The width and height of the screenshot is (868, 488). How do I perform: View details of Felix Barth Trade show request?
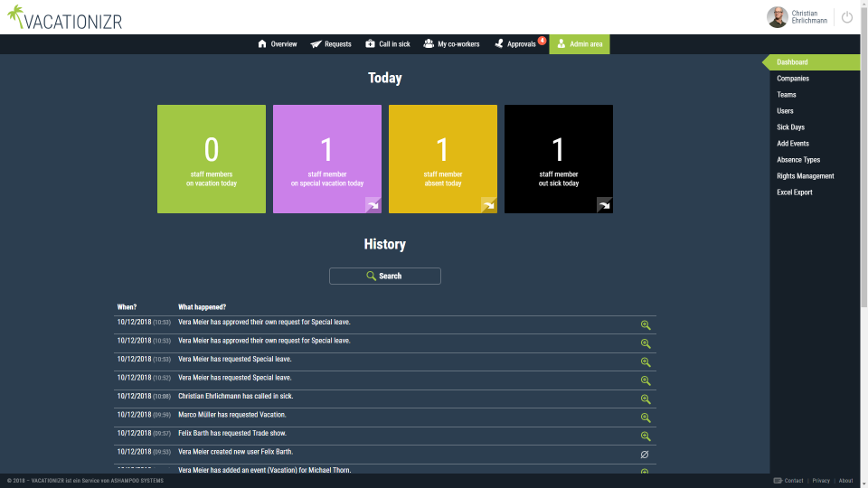point(646,436)
